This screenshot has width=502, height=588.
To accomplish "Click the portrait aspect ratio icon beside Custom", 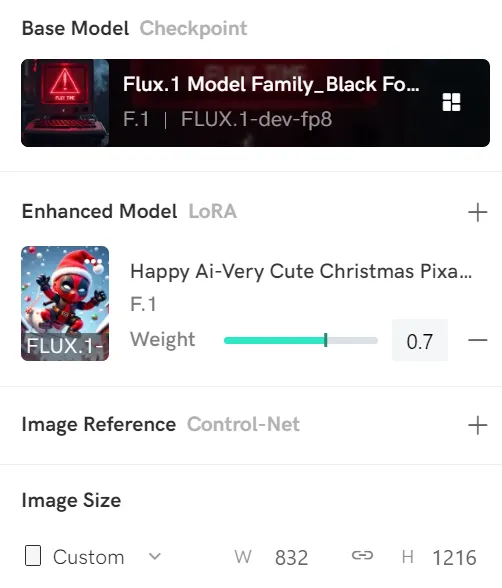I will click(33, 555).
